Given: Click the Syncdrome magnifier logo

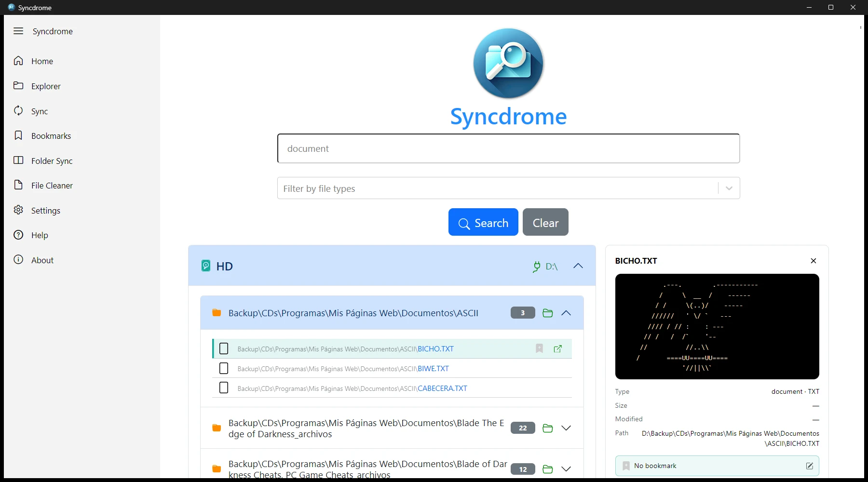Looking at the screenshot, I should coord(508,63).
